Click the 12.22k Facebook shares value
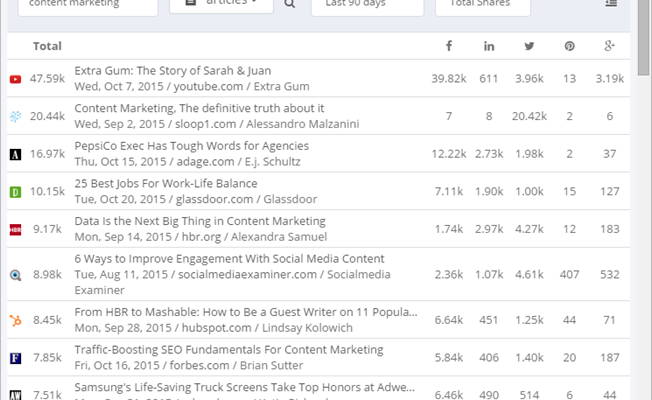This screenshot has width=652, height=400. (x=449, y=154)
